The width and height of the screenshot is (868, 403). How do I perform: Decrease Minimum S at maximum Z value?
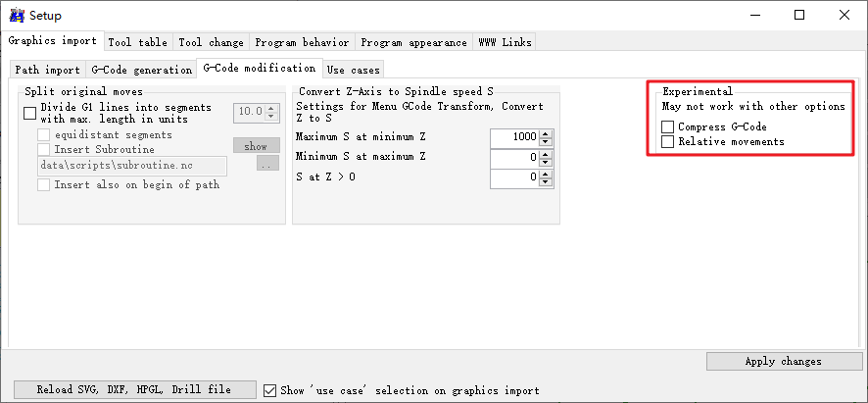pos(547,163)
